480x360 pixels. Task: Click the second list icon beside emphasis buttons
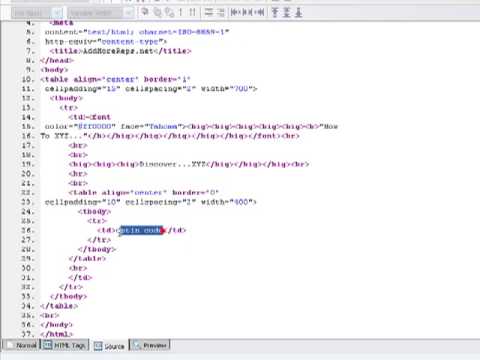[221, 12]
